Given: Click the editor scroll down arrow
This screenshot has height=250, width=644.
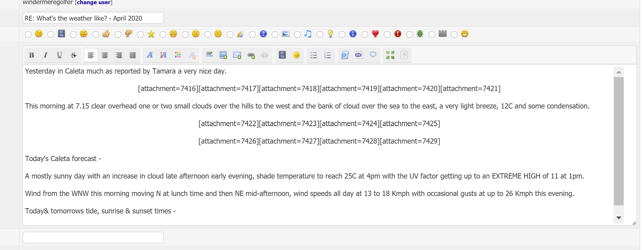Looking at the screenshot, I should click(x=619, y=218).
